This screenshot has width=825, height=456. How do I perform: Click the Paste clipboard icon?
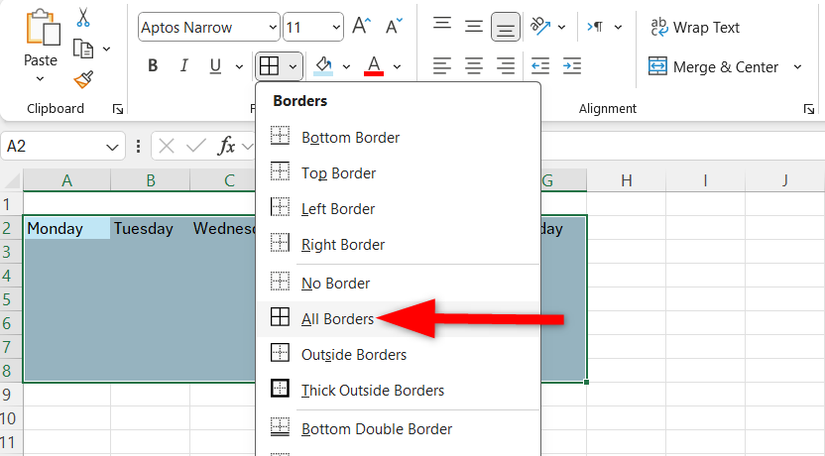[43, 29]
